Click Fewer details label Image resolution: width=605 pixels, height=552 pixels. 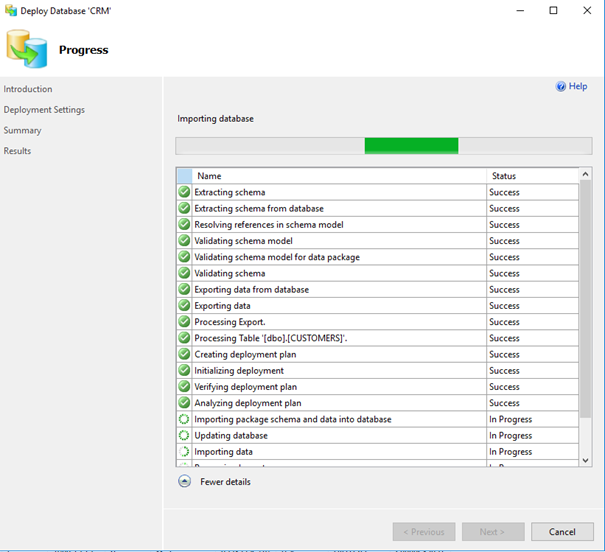[x=225, y=482]
